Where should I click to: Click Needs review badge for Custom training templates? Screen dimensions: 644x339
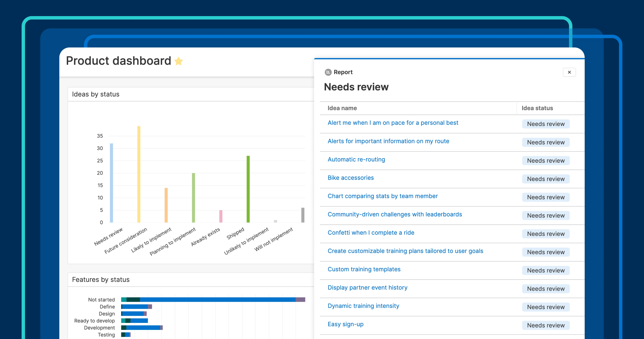pos(545,271)
